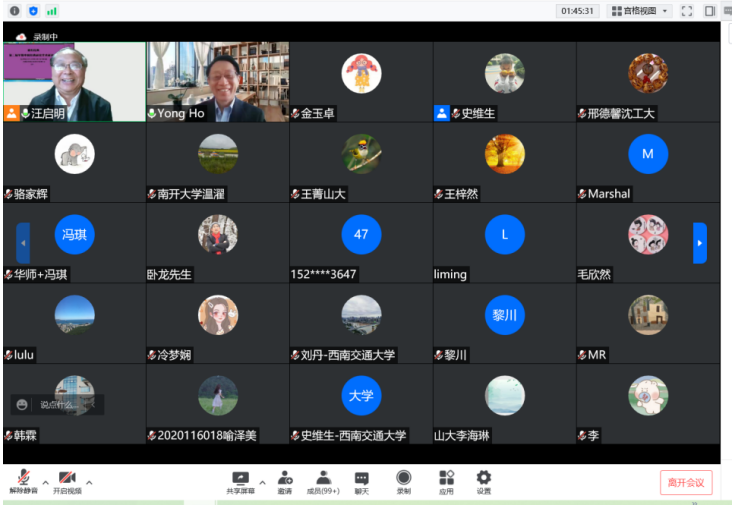Open the Invite (邀请) panel
This screenshot has width=732, height=505.
coord(285,481)
